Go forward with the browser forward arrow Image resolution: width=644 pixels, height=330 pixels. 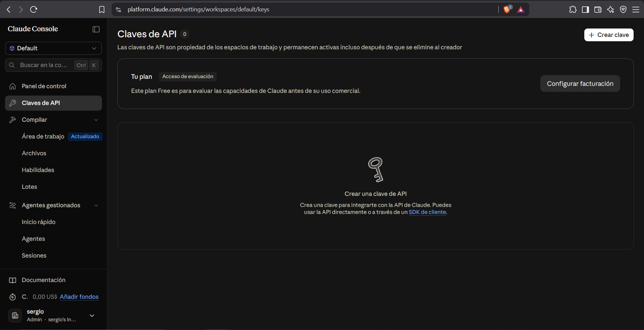(x=21, y=9)
